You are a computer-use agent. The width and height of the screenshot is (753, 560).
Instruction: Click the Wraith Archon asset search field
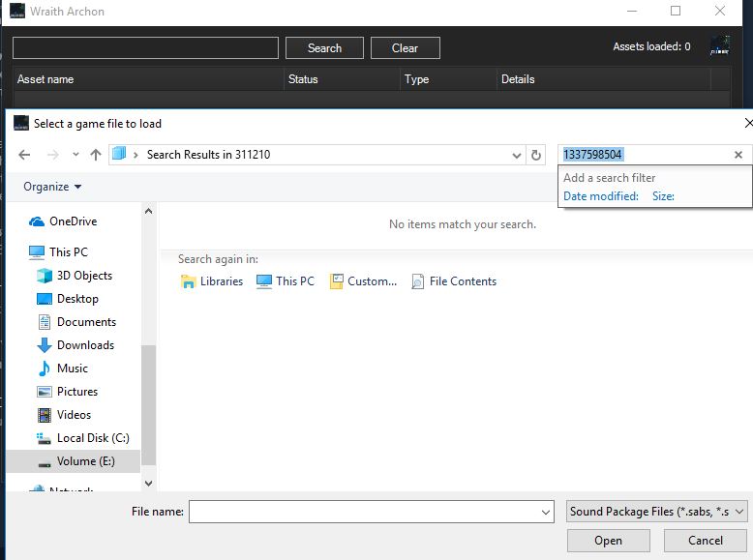(145, 48)
